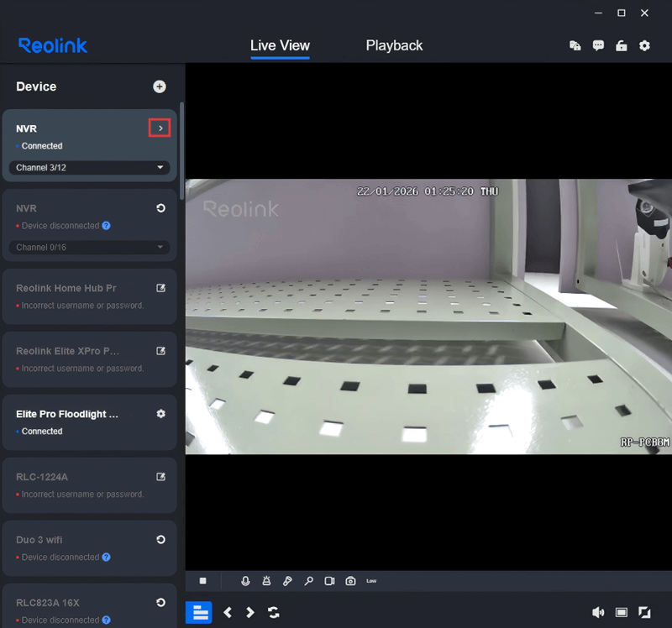Toggle the floodlight icon

(287, 581)
